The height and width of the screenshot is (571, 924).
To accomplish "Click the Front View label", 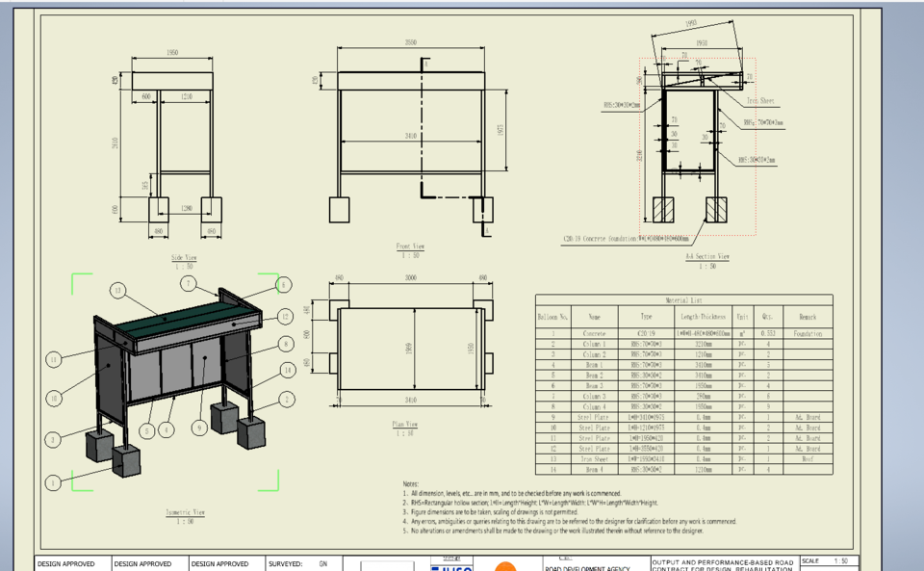I will [x=412, y=247].
